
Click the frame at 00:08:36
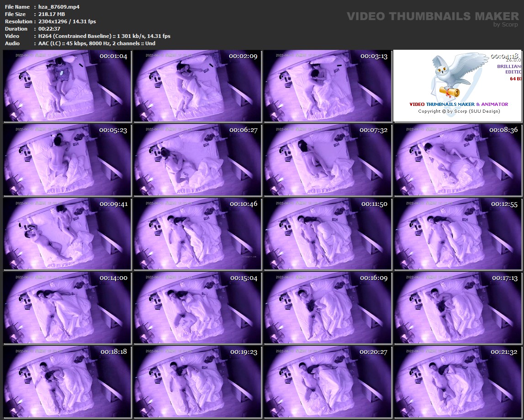click(x=458, y=160)
